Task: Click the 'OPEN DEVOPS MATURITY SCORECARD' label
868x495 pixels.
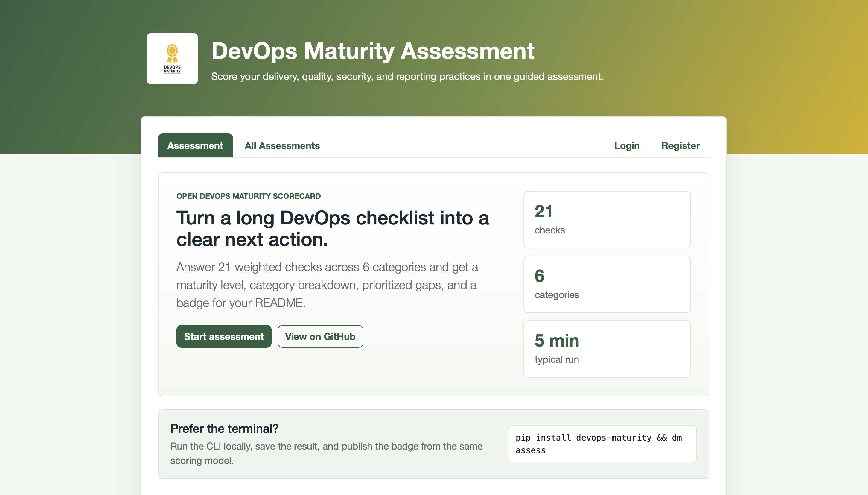Action: (x=248, y=196)
